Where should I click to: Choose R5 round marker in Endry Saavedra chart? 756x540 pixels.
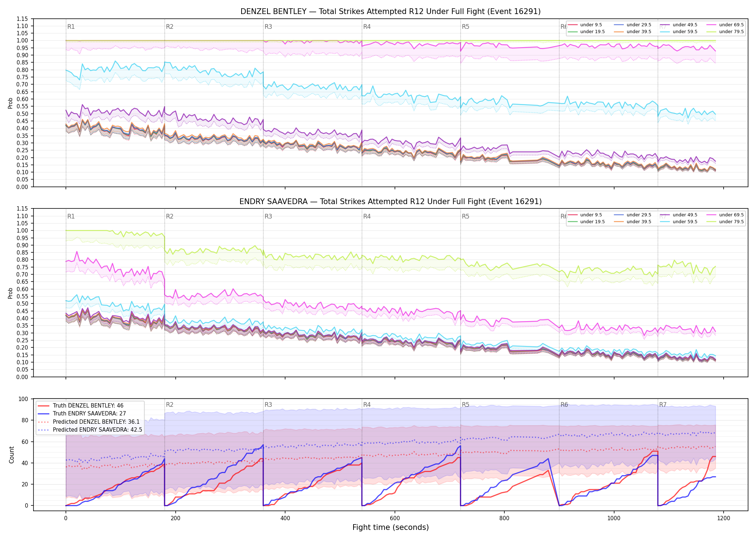465,216
